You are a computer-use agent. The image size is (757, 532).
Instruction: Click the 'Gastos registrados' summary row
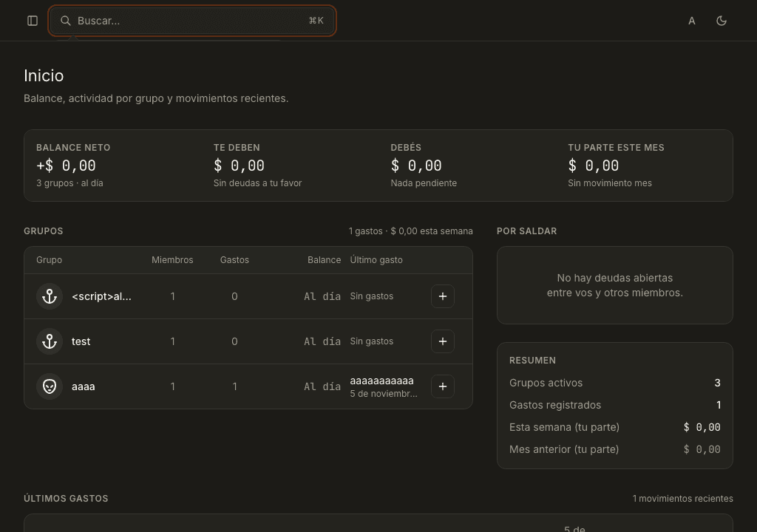[x=614, y=405]
